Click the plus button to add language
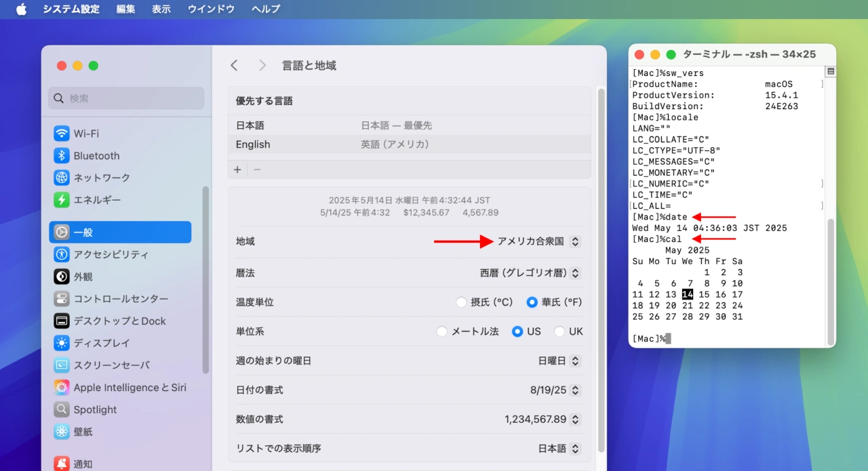The width and height of the screenshot is (868, 471). 237,169
